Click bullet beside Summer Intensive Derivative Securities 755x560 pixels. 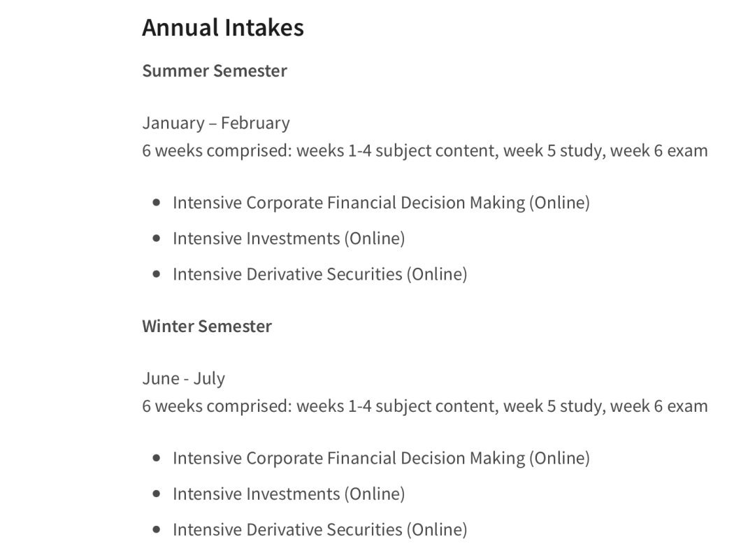pos(156,274)
